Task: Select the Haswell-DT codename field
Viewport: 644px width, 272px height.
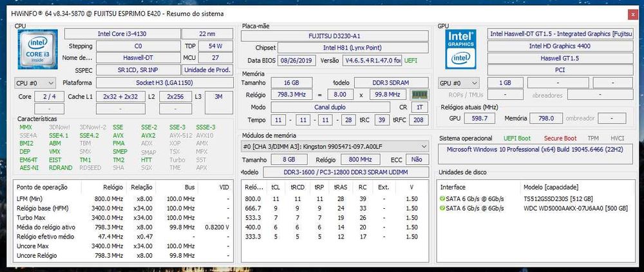Action: click(x=138, y=58)
